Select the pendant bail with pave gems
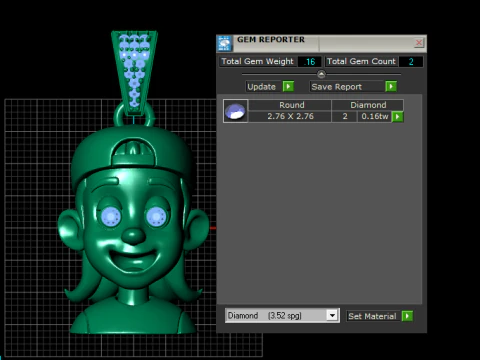The width and height of the screenshot is (480, 360). 134,74
